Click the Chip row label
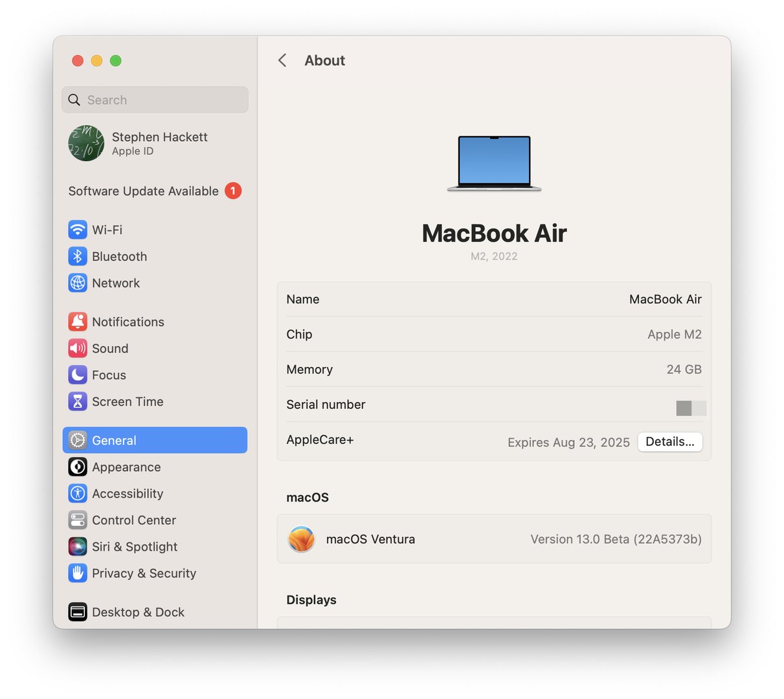The image size is (784, 699). [299, 334]
